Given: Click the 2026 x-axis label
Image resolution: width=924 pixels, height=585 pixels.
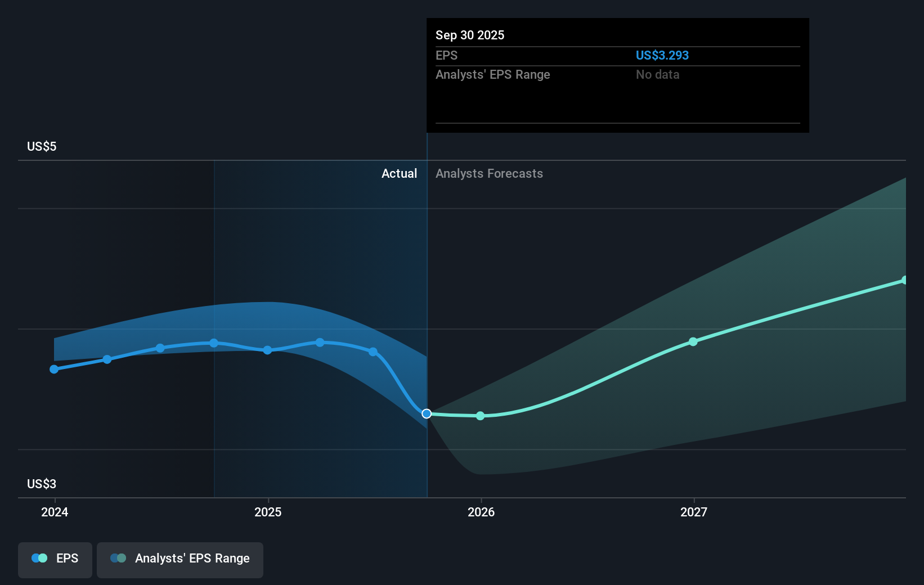Looking at the screenshot, I should pyautogui.click(x=481, y=512).
